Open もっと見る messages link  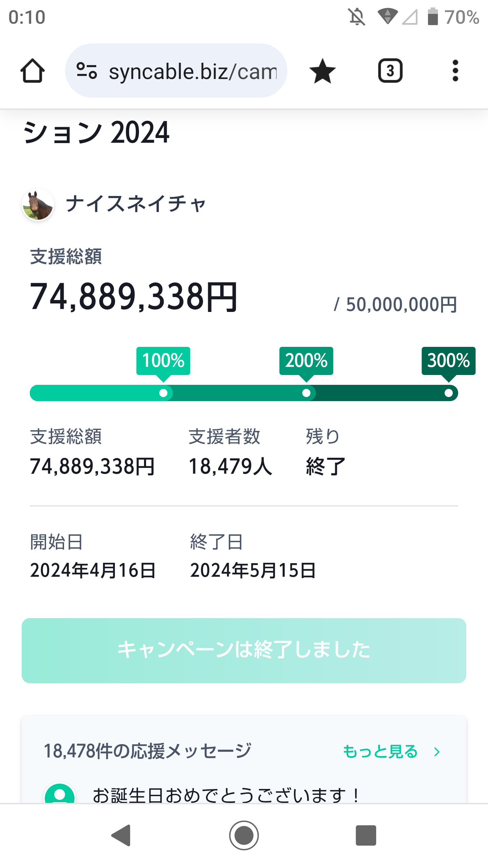coord(380,752)
